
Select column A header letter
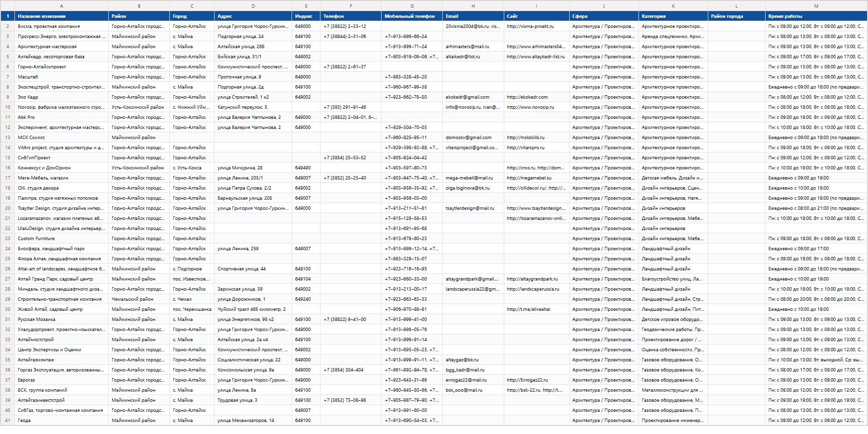click(x=62, y=6)
